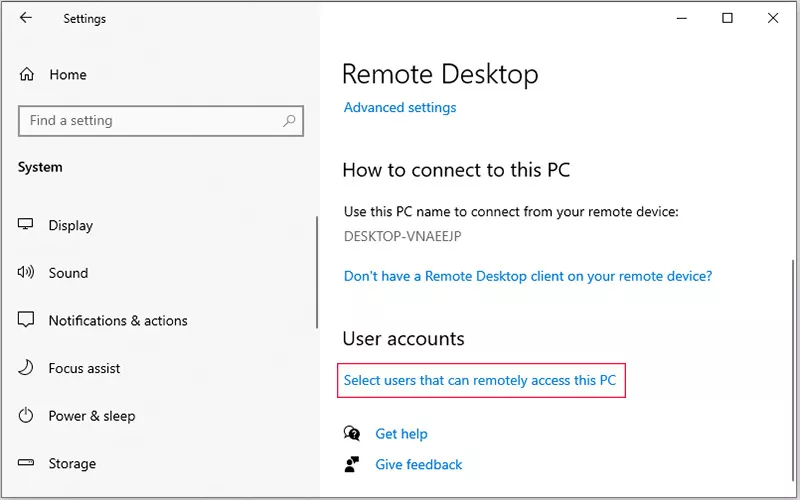
Task: Minimize the Settings window
Action: (x=682, y=18)
